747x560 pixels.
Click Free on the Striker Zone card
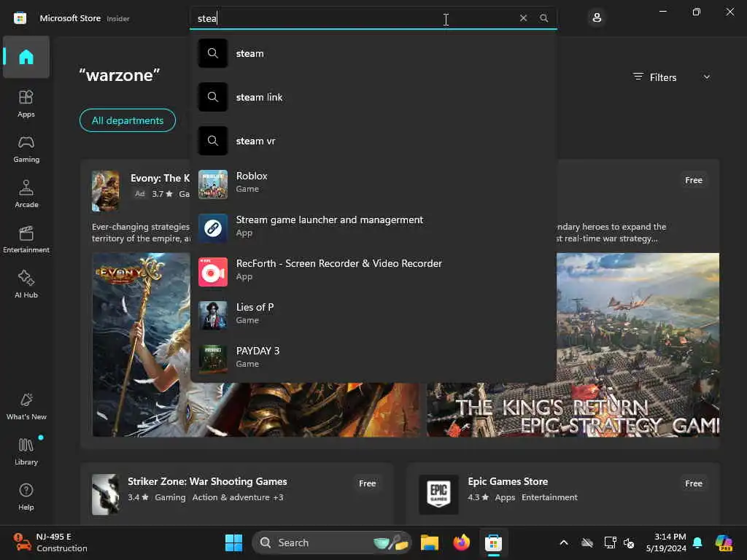[x=368, y=483]
